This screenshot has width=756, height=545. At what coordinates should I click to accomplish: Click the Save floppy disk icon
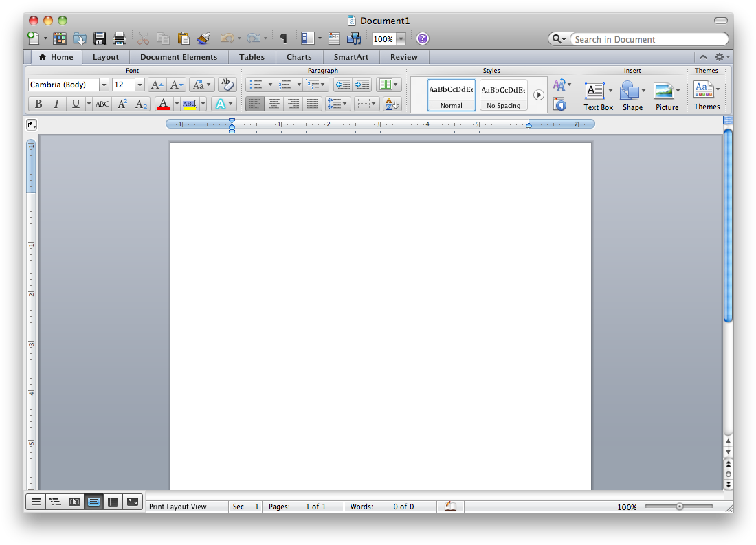[x=100, y=39]
